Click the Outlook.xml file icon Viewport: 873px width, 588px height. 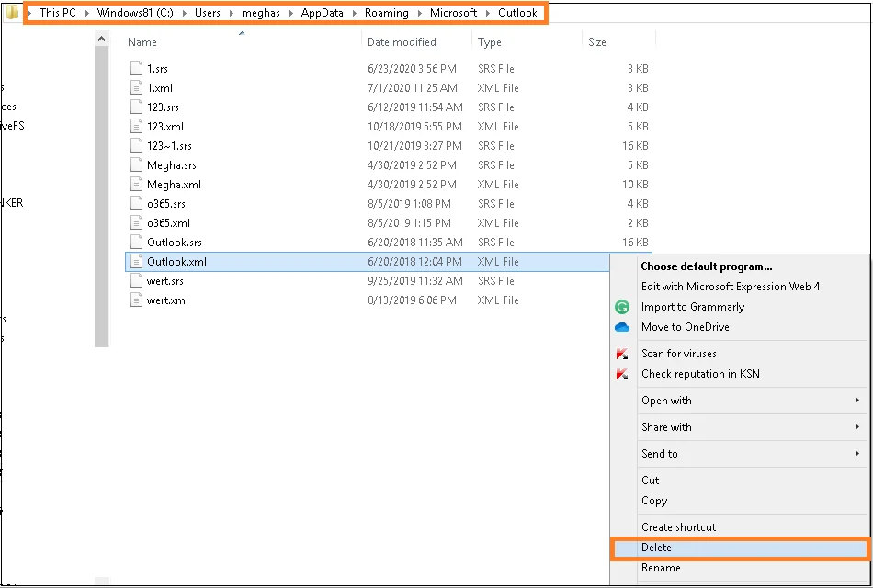pyautogui.click(x=136, y=262)
